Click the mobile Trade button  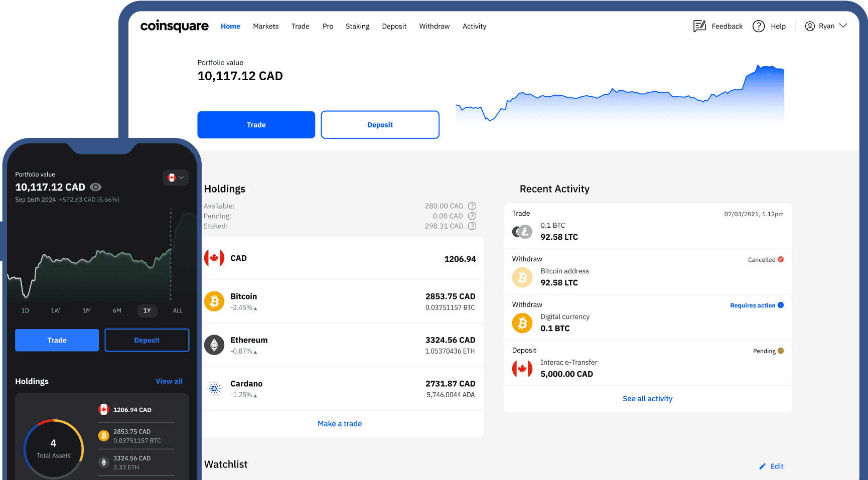57,340
